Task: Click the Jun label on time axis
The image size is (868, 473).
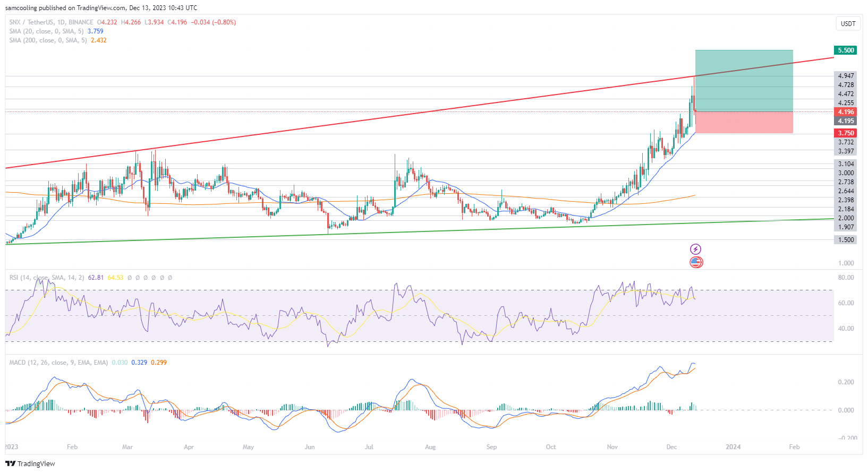Action: [x=310, y=447]
